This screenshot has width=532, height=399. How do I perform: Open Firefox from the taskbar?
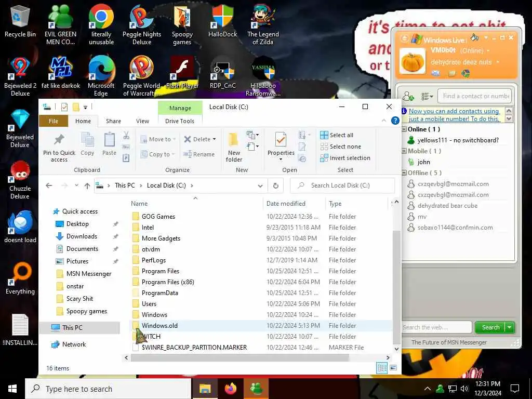click(231, 389)
